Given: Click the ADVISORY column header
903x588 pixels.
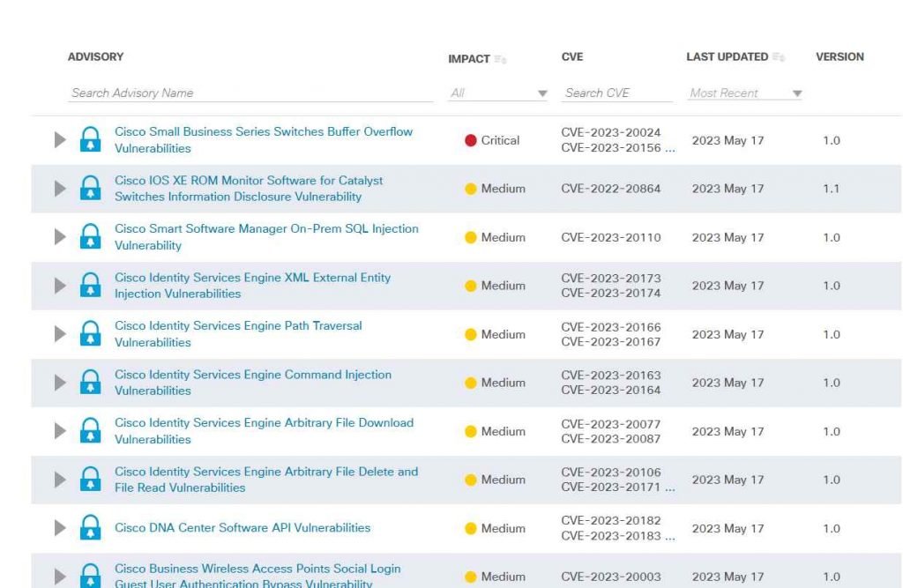Looking at the screenshot, I should click(95, 57).
